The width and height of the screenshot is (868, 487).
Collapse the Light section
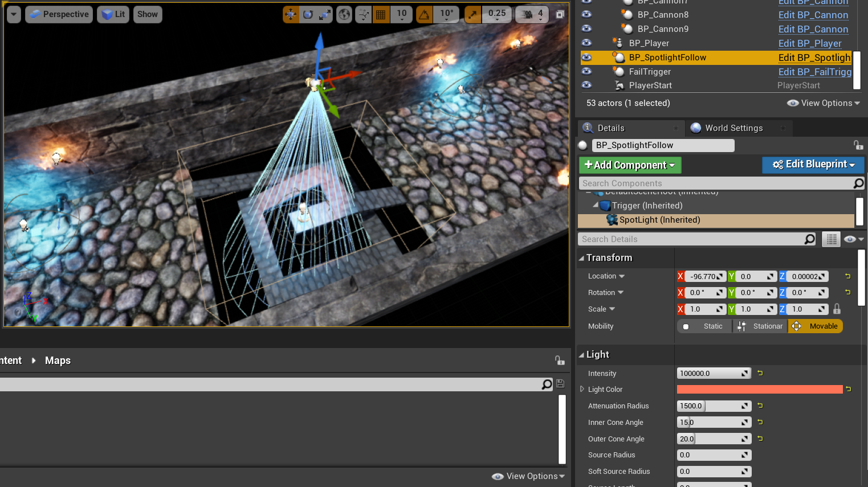[x=581, y=355]
